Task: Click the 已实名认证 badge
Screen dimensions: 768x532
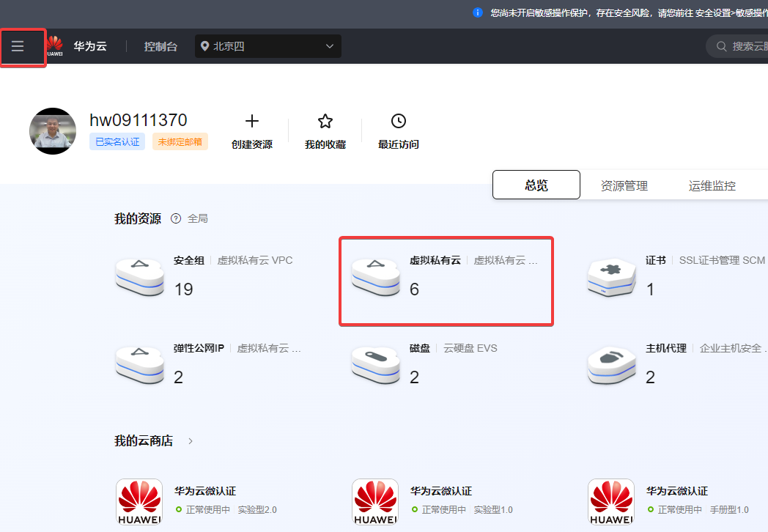Action: tap(117, 141)
